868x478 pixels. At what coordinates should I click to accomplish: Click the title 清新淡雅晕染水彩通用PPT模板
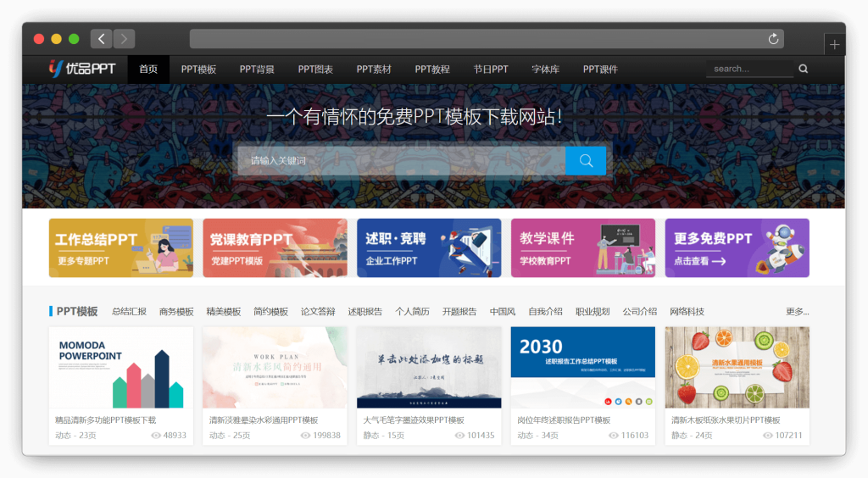pyautogui.click(x=264, y=420)
